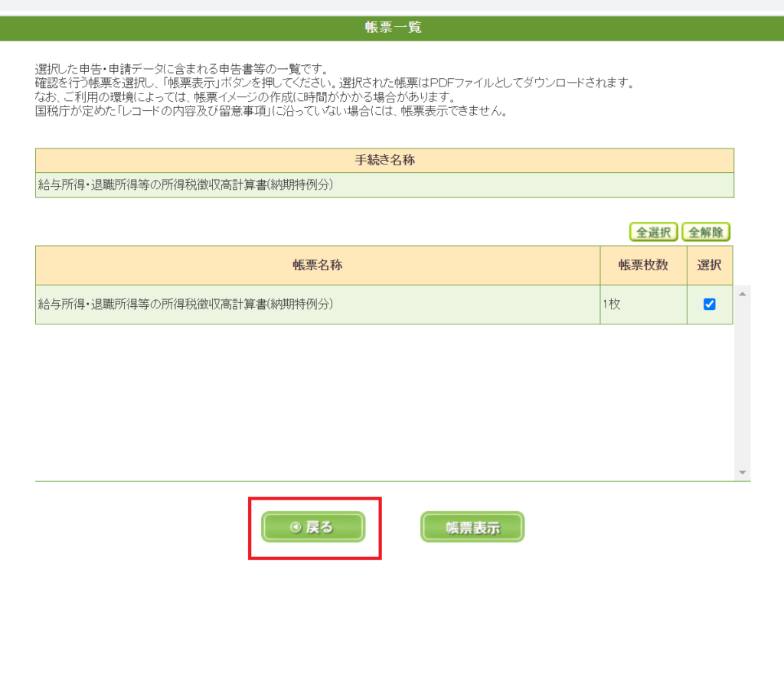
Task: Click the scrollbar down arrow in form list
Action: [x=741, y=473]
